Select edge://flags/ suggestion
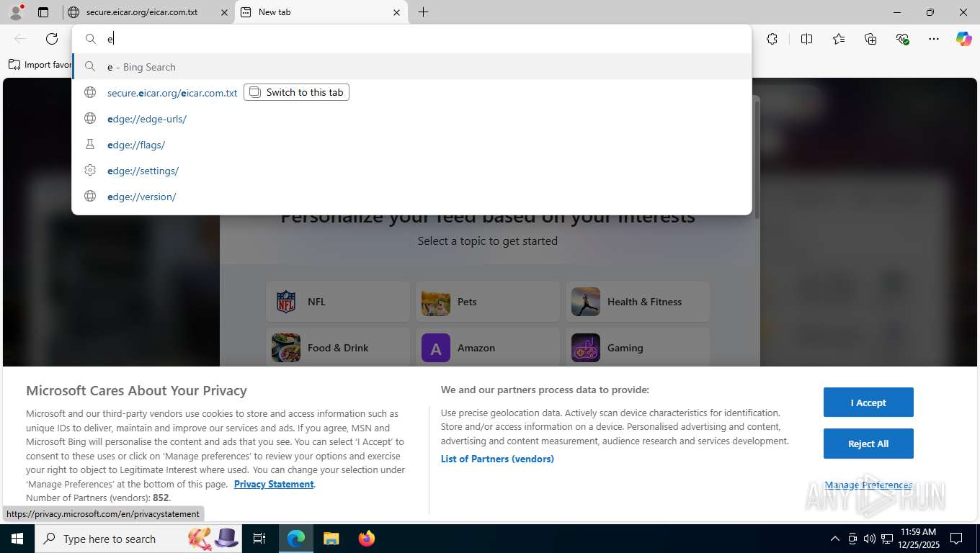 click(412, 145)
